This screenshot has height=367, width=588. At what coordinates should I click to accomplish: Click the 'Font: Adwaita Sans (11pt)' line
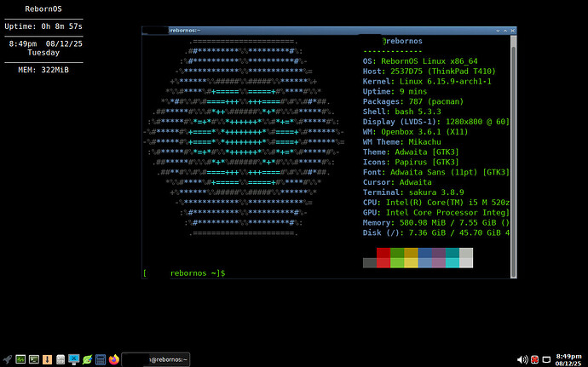(435, 173)
